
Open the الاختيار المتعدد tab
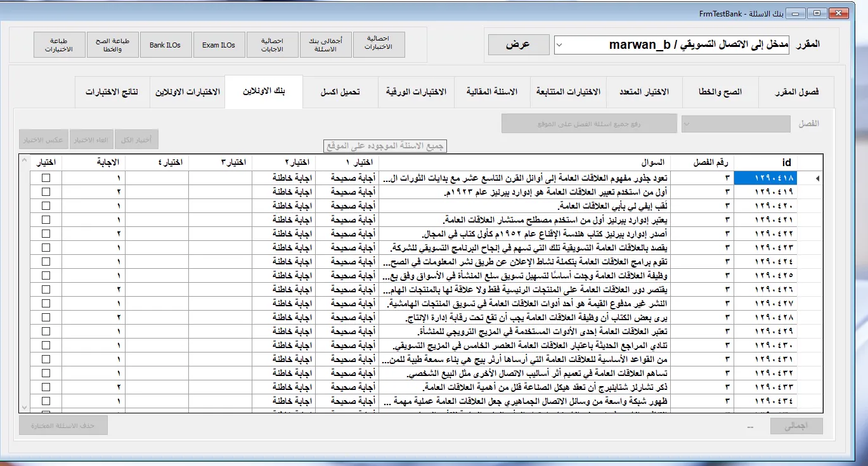tap(644, 92)
